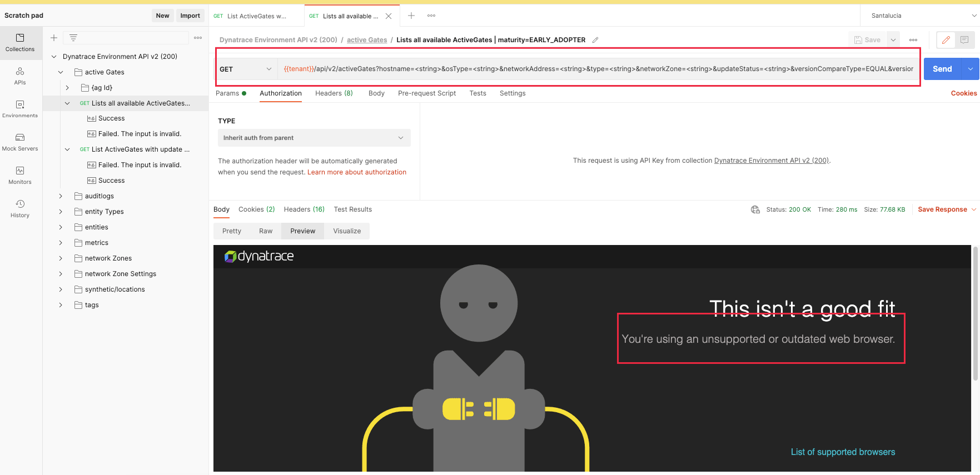
Task: Expand the auditlogs folder
Action: coord(61,196)
